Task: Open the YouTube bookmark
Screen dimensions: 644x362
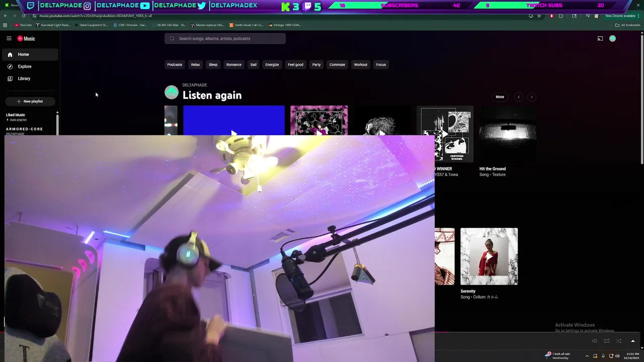Action: tap(23, 25)
